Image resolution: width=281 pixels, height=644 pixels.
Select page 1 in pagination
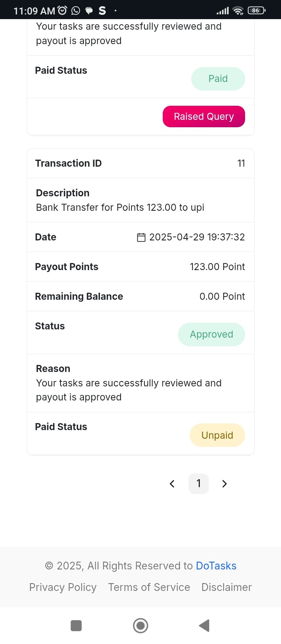tap(199, 484)
